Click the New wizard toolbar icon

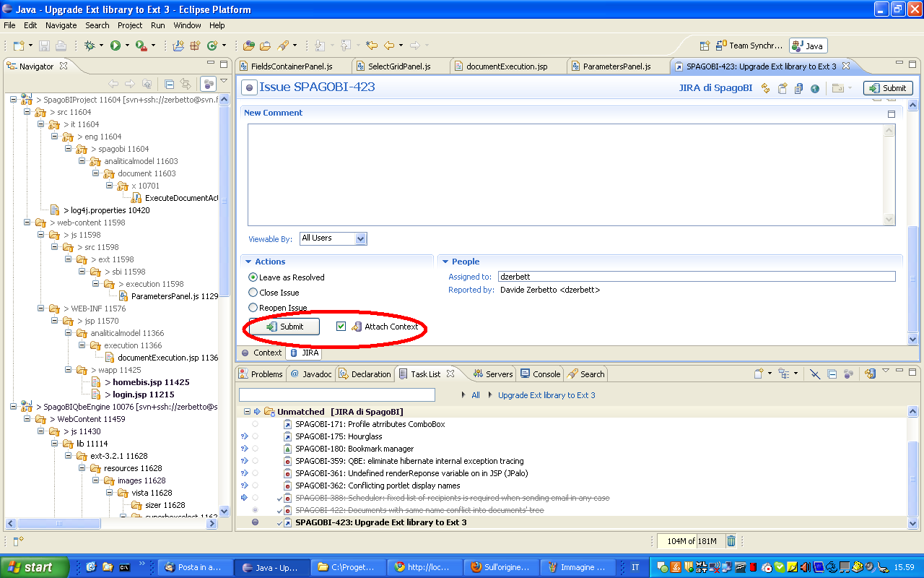19,46
